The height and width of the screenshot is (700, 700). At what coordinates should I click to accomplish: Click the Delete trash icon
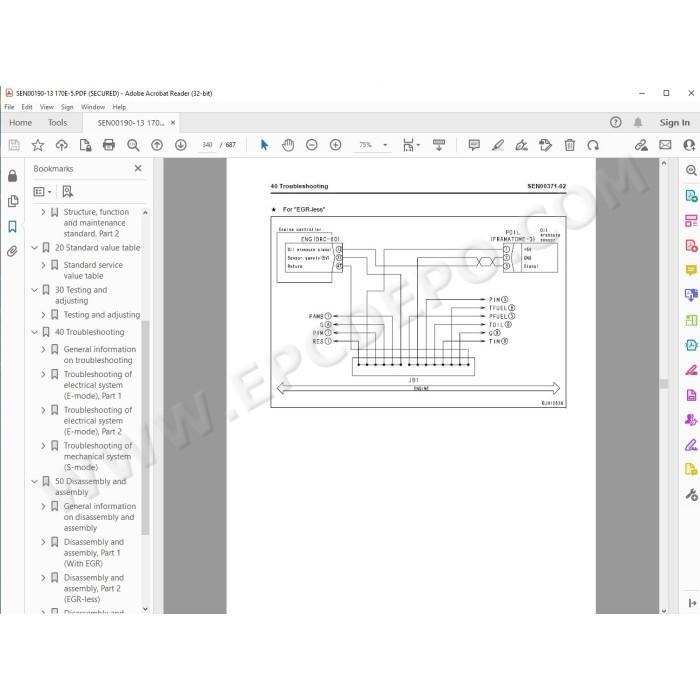click(569, 145)
